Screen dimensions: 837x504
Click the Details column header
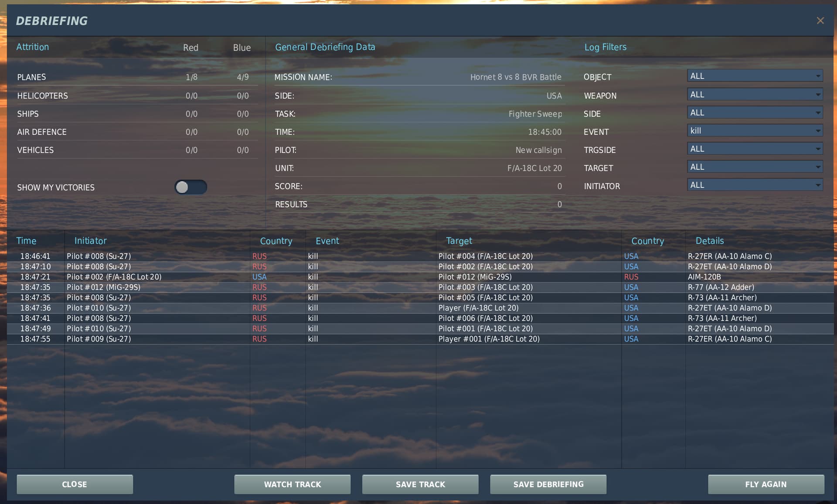tap(709, 241)
